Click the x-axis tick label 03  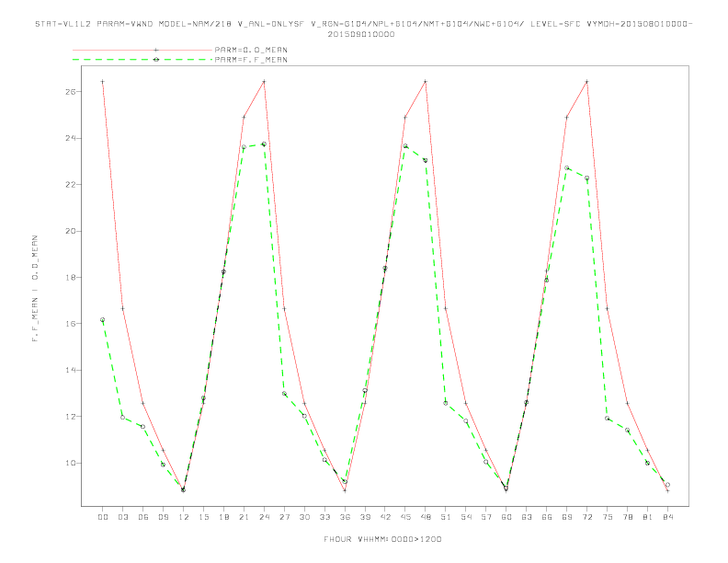[x=122, y=517]
